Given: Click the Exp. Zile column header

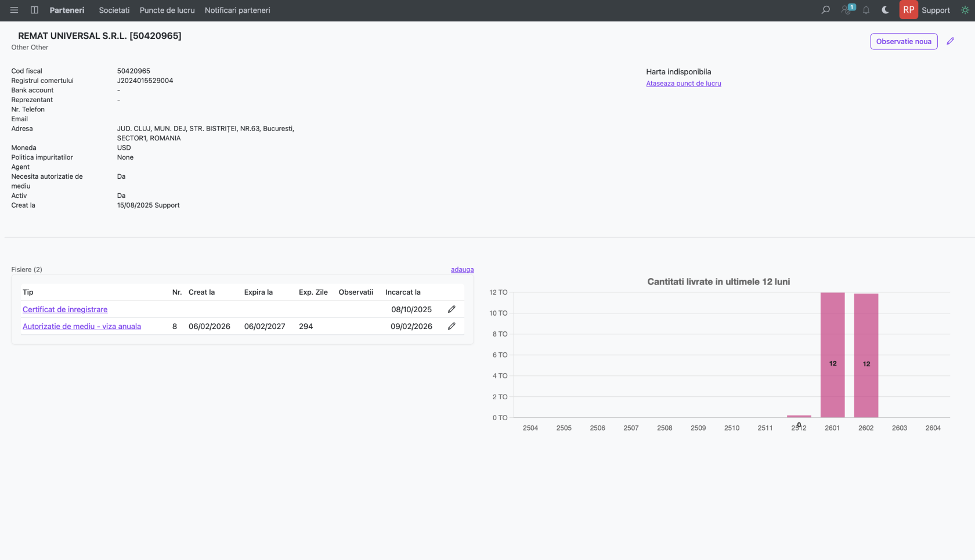Looking at the screenshot, I should [x=313, y=292].
